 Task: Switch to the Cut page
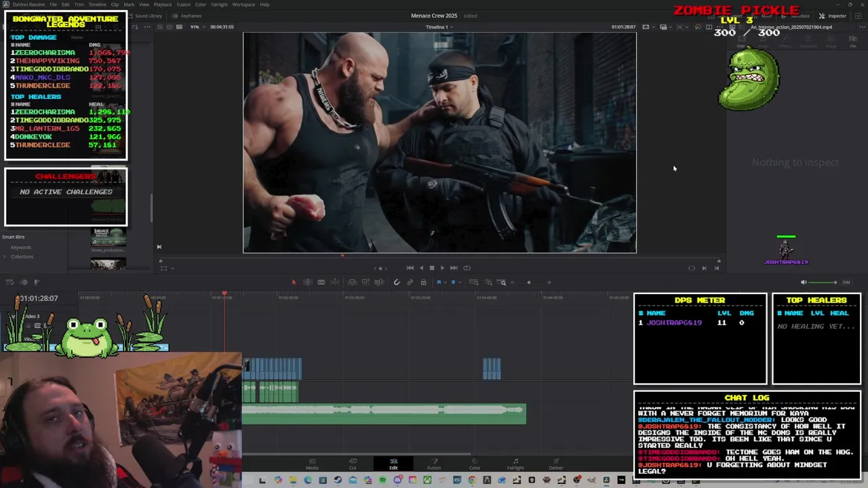click(x=353, y=464)
